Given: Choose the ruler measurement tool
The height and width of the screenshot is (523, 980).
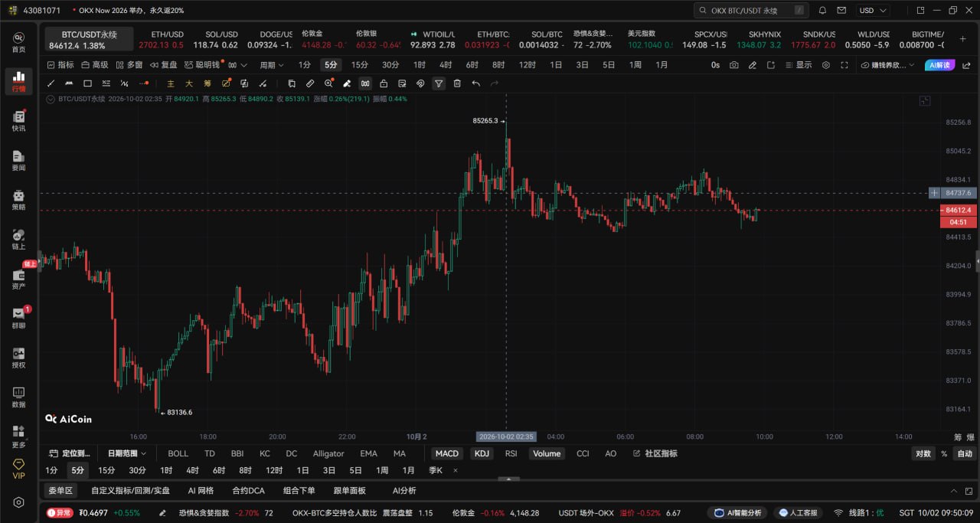Looking at the screenshot, I should (310, 83).
